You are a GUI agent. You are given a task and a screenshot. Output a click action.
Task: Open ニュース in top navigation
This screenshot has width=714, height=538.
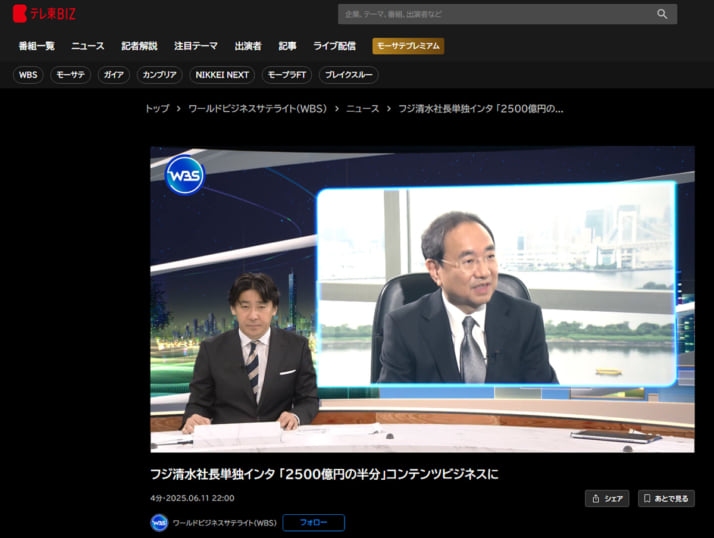tap(87, 46)
